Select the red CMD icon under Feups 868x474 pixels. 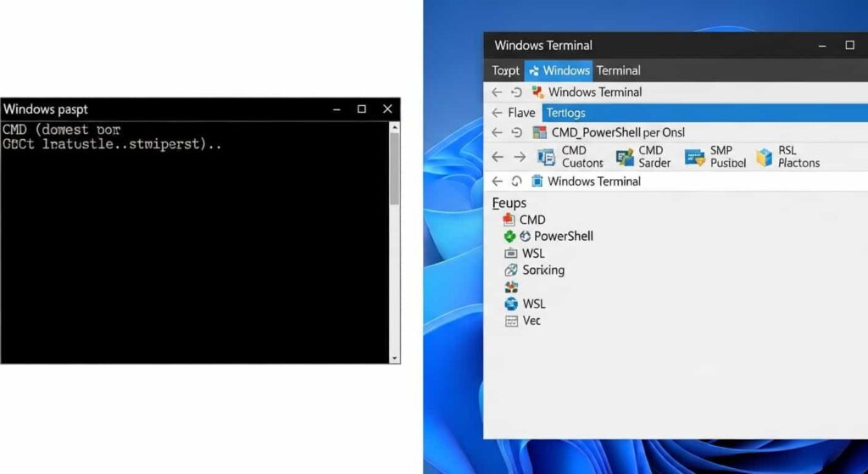pyautogui.click(x=509, y=220)
